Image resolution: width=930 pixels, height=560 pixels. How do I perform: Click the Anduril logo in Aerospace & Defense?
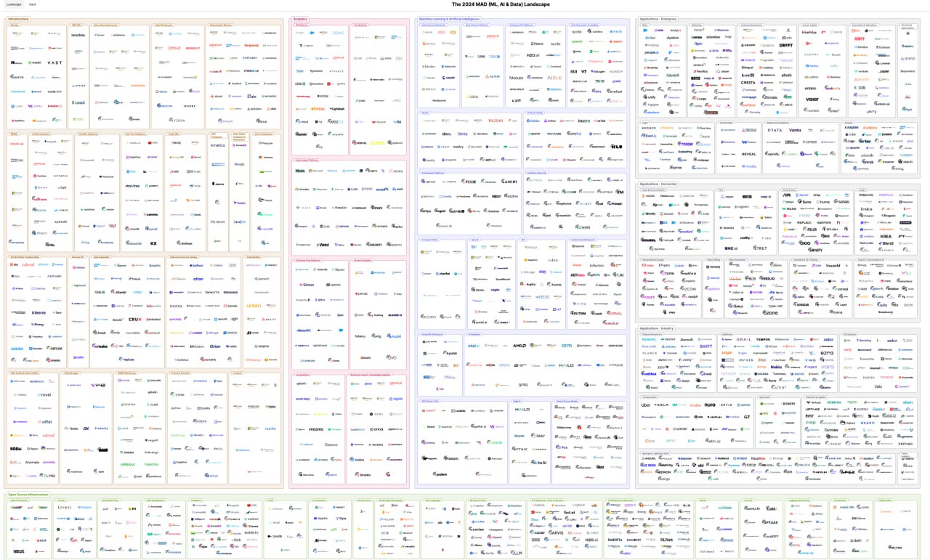(x=650, y=458)
